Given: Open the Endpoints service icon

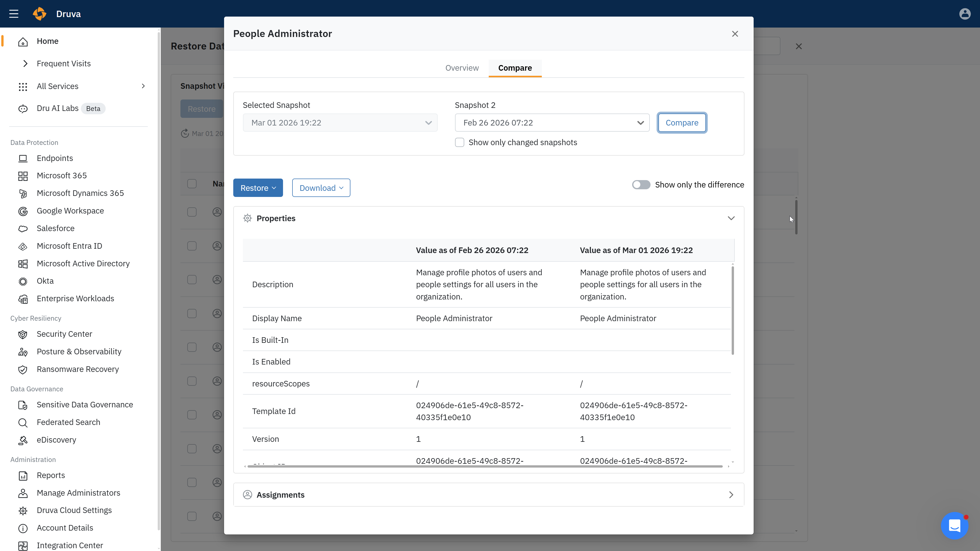Looking at the screenshot, I should [x=23, y=158].
